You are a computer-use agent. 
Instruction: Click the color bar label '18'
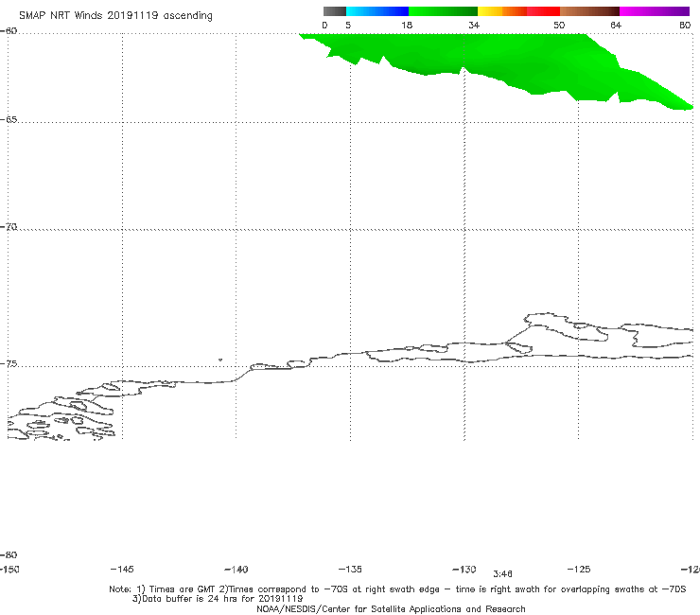point(407,25)
